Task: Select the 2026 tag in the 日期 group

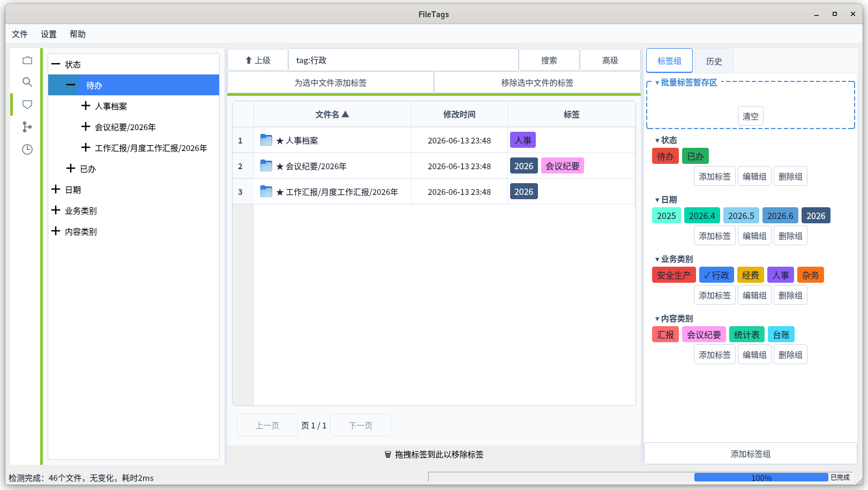Action: coord(816,216)
